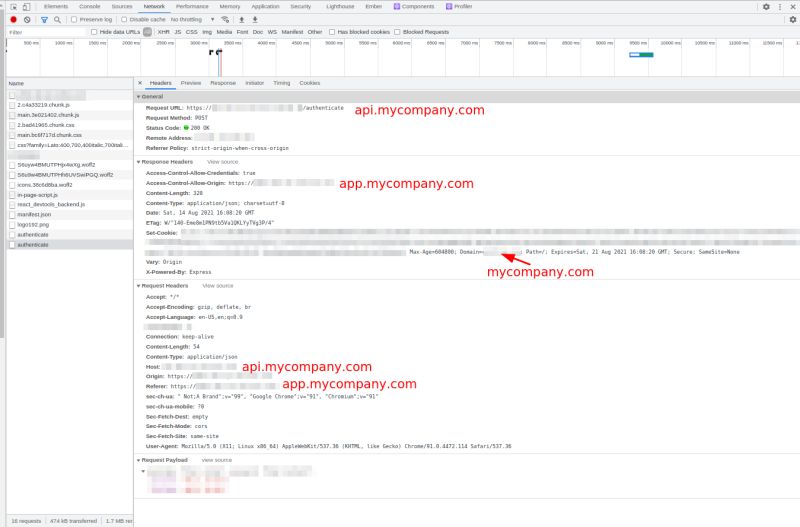This screenshot has width=800, height=527.
Task: Tick checkbox beside main.3e021402.chunk.js
Action: [x=12, y=115]
